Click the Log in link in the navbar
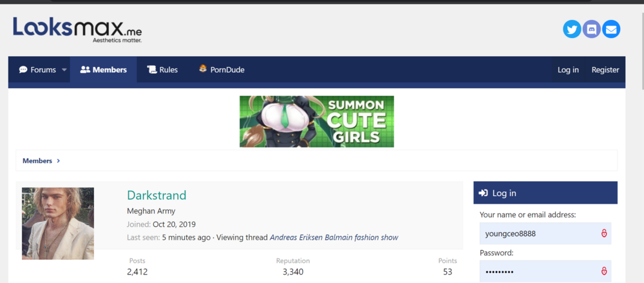 point(568,70)
